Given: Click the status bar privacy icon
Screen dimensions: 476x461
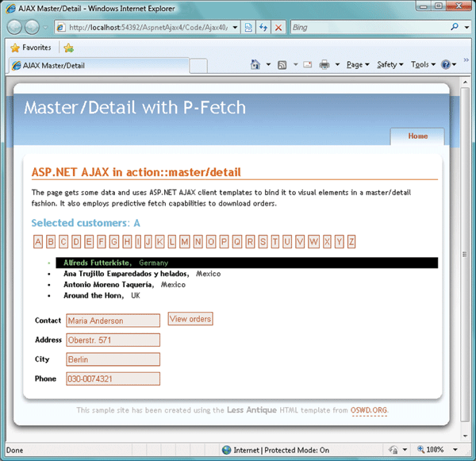Looking at the screenshot, I should [393, 449].
